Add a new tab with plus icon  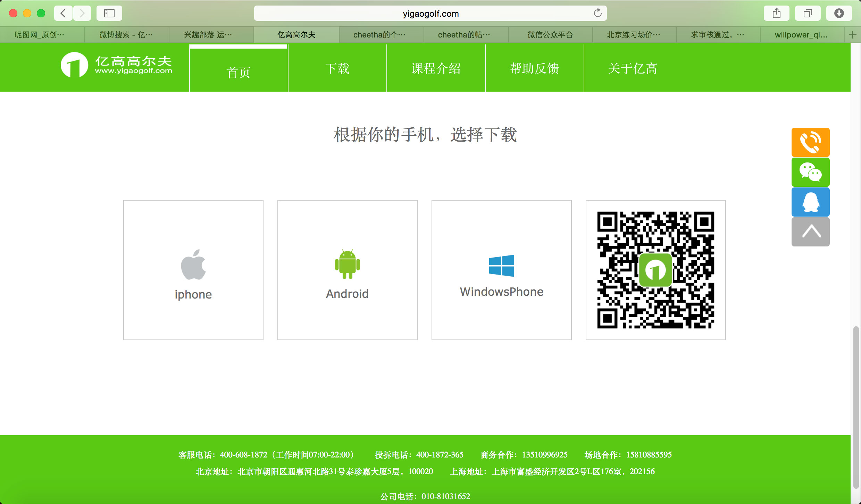click(x=853, y=35)
